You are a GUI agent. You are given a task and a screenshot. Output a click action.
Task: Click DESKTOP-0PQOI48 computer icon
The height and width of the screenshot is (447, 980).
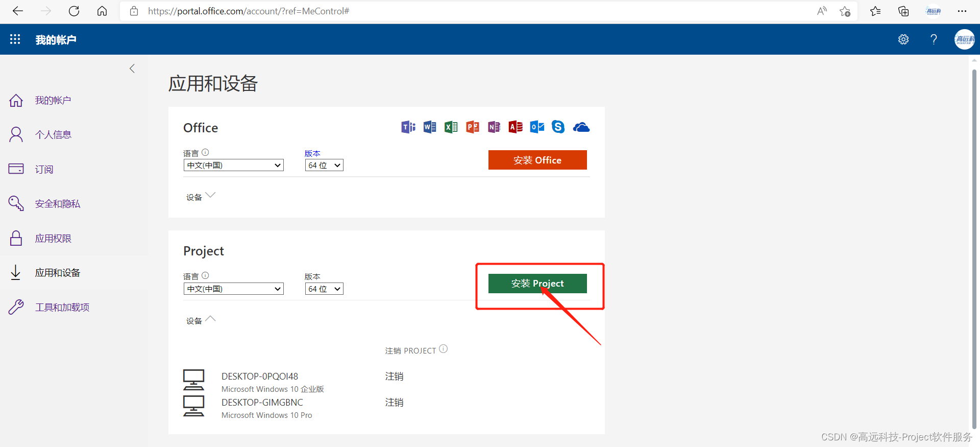(193, 380)
